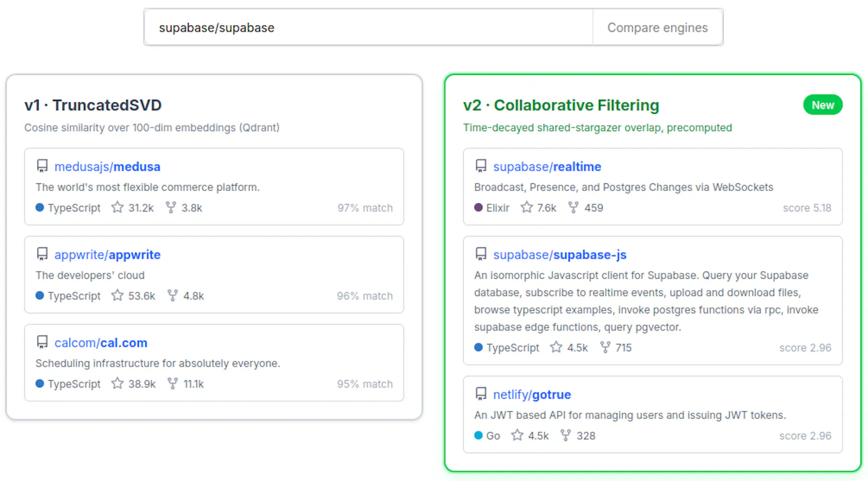Viewport: 868px width, 481px height.
Task: Click the 31.2k star count
Action: [141, 208]
